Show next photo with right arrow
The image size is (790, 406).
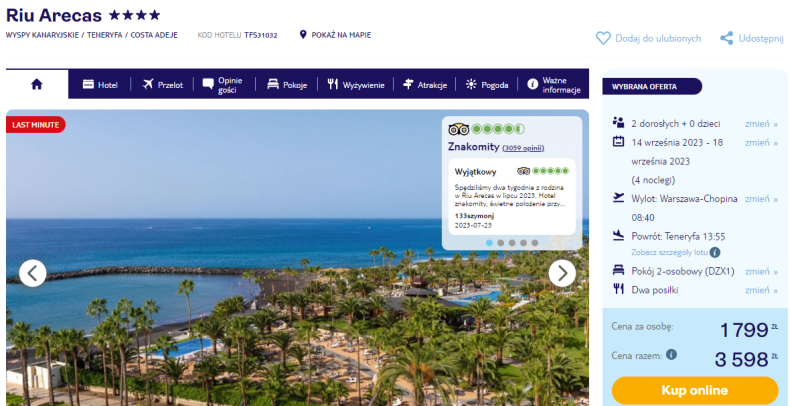pyautogui.click(x=562, y=274)
